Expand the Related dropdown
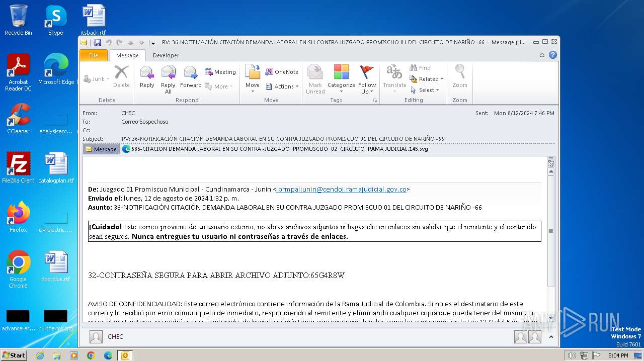 click(x=427, y=79)
